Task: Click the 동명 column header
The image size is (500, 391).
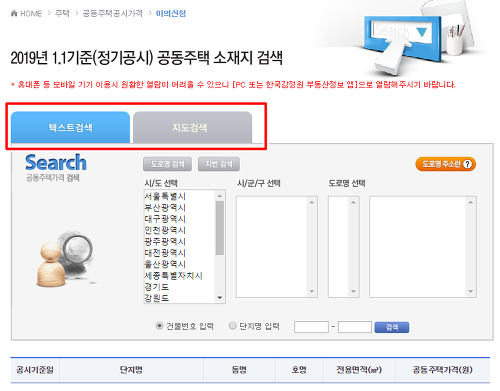Action: click(239, 370)
